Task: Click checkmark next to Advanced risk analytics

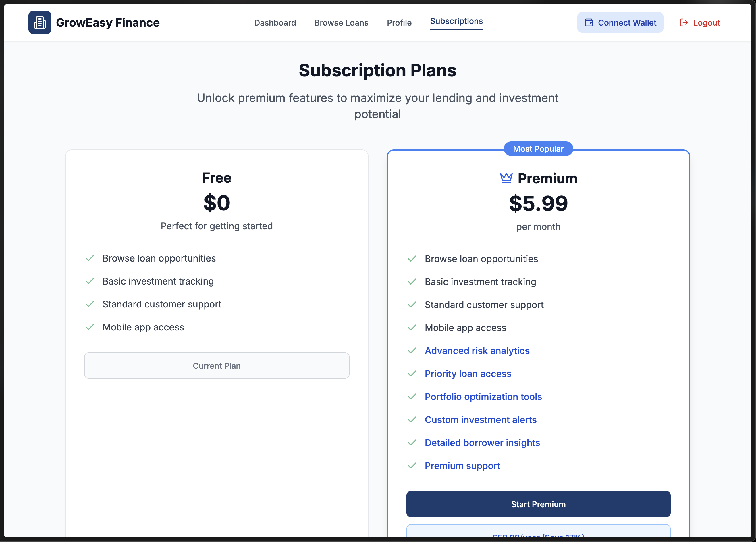Action: click(x=412, y=351)
